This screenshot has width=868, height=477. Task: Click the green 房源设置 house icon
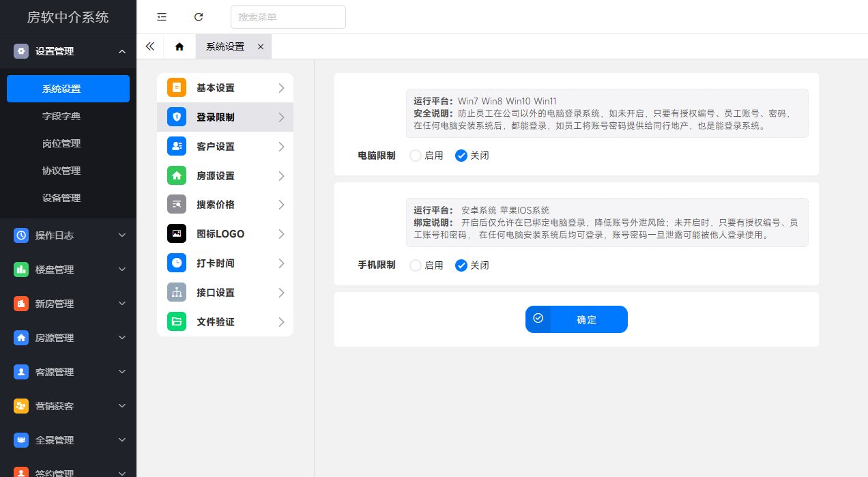tap(177, 175)
